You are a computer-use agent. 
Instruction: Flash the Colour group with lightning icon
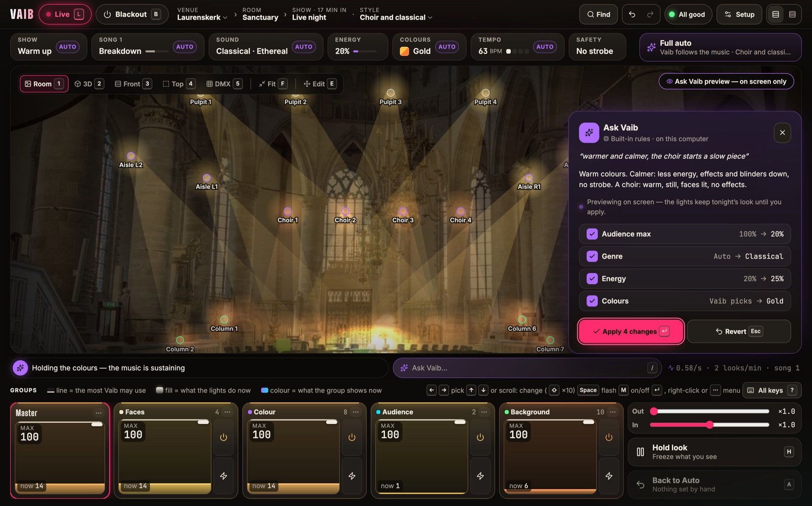(x=352, y=476)
